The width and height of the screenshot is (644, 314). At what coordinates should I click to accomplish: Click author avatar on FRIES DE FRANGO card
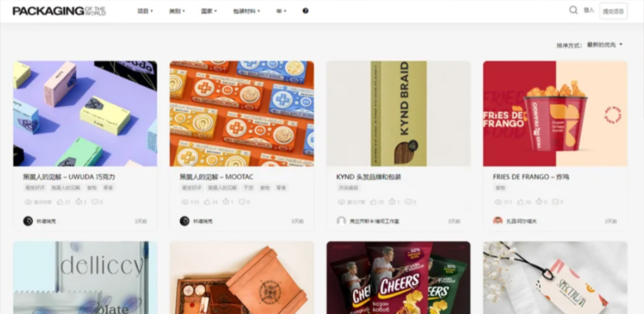click(498, 221)
